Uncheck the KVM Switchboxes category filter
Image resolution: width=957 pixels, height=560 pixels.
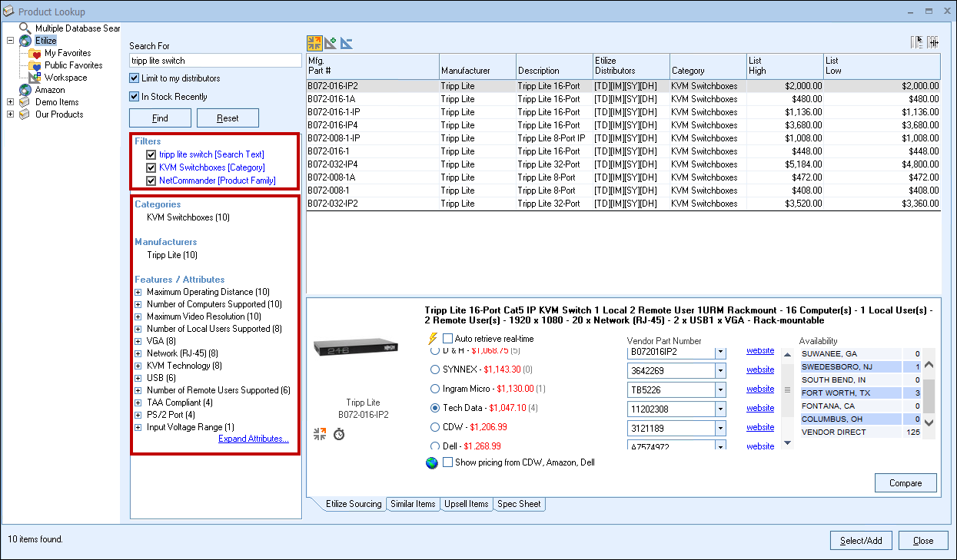click(x=151, y=167)
